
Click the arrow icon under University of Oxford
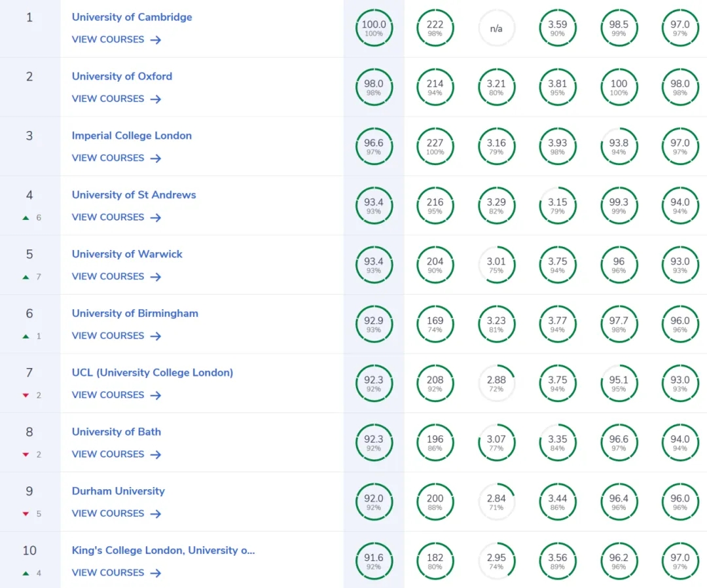click(155, 100)
